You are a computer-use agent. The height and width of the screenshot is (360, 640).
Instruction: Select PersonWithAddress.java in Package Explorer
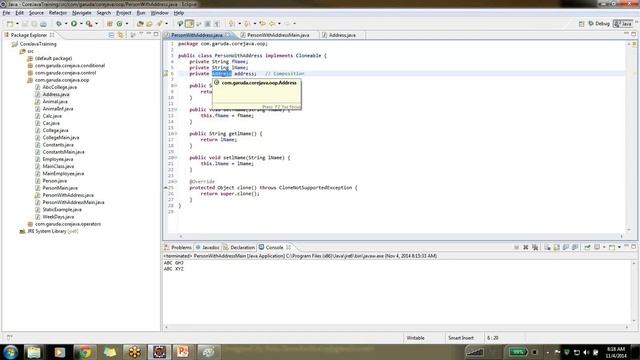coord(68,195)
